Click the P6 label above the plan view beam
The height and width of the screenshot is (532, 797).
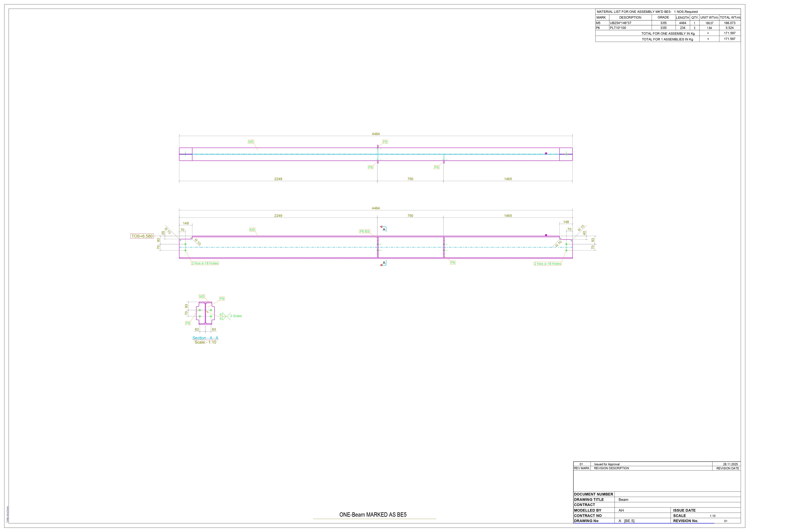(385, 142)
